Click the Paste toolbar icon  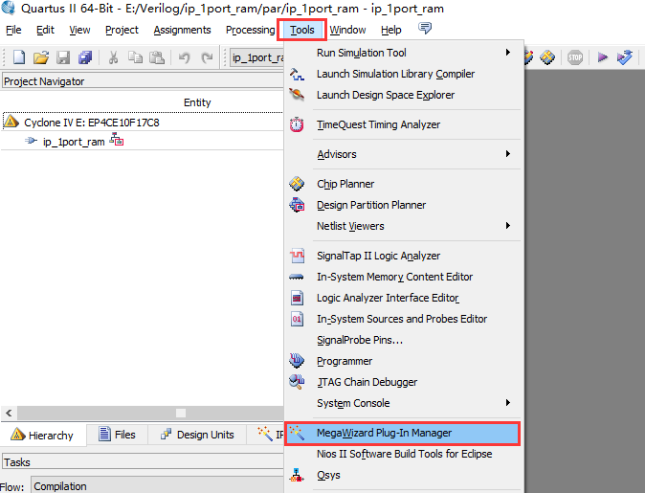point(157,57)
